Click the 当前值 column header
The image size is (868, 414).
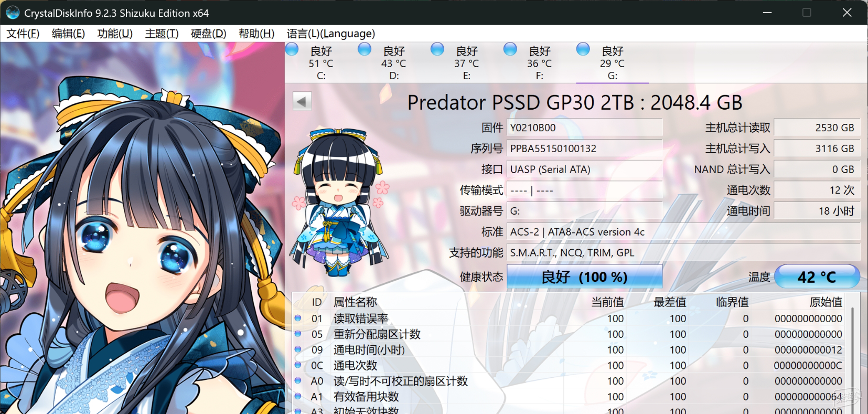coord(607,302)
